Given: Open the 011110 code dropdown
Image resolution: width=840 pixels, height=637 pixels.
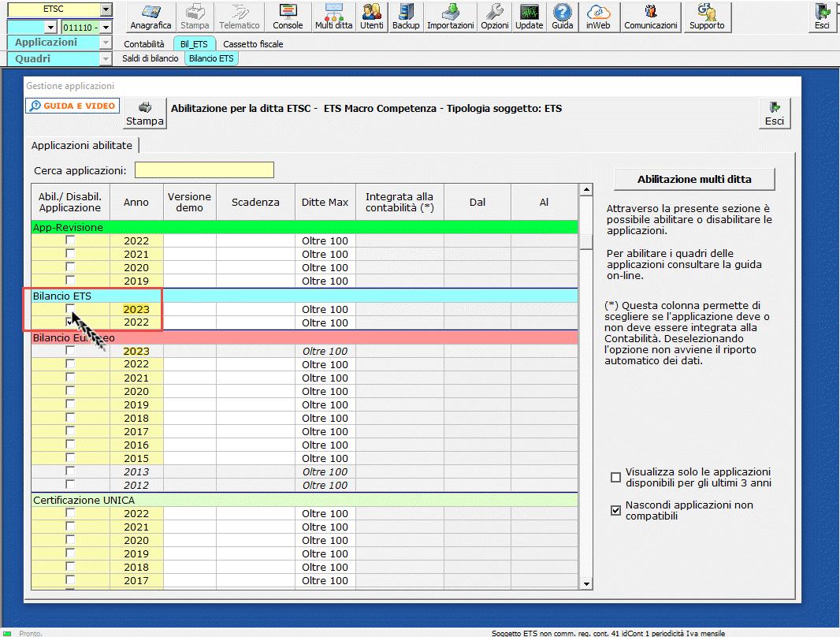Looking at the screenshot, I should (x=106, y=28).
